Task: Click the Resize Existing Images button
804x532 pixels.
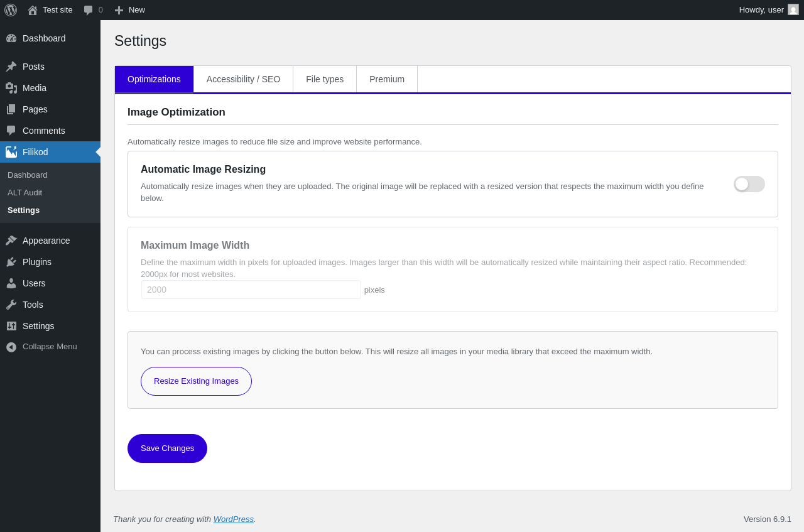Action: [x=196, y=381]
